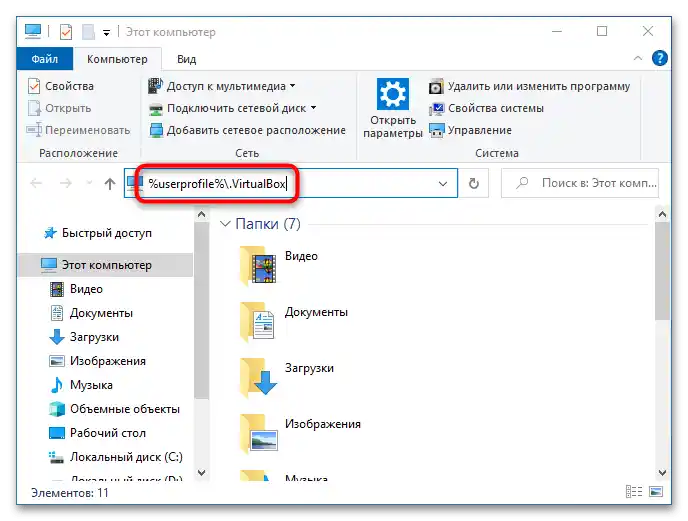This screenshot has height=521, width=688.
Task: Open the Управление ribbon item
Action: [470, 130]
